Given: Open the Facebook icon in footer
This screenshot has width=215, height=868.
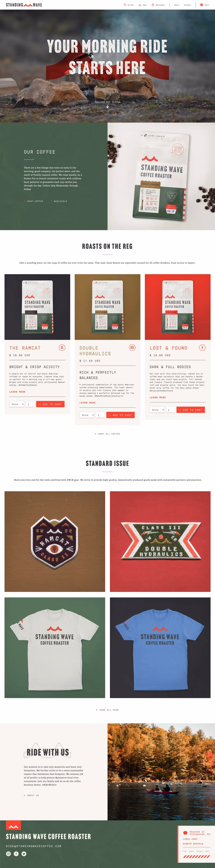Looking at the screenshot, I should click(16, 853).
